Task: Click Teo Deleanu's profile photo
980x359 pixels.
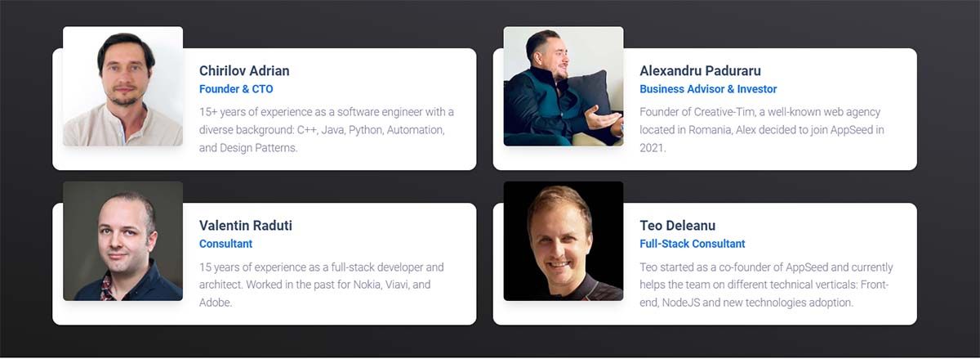Action: [x=563, y=241]
